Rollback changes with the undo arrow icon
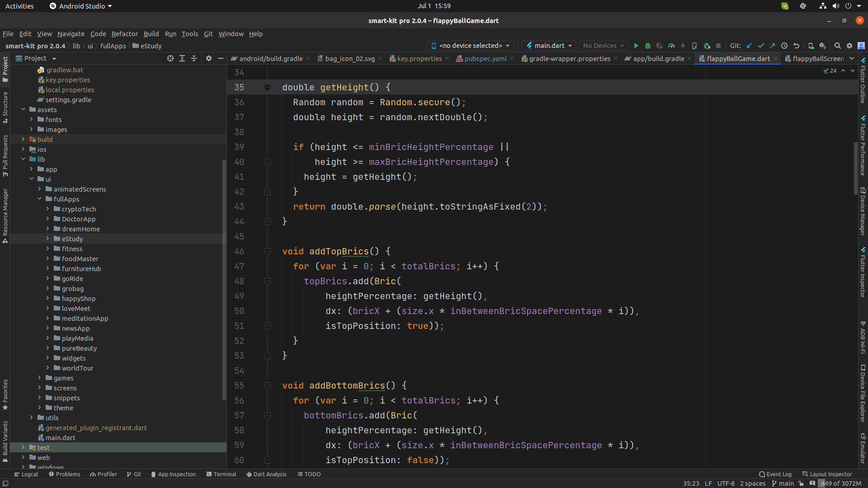 point(796,46)
